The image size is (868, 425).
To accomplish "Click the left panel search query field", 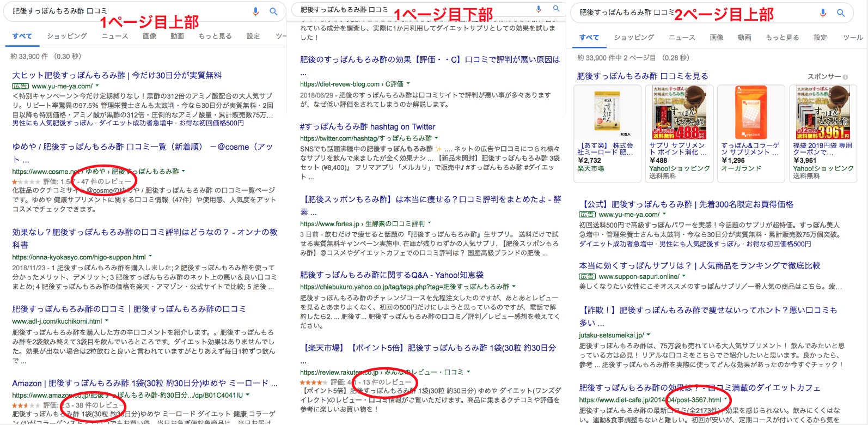I will 128,11.
